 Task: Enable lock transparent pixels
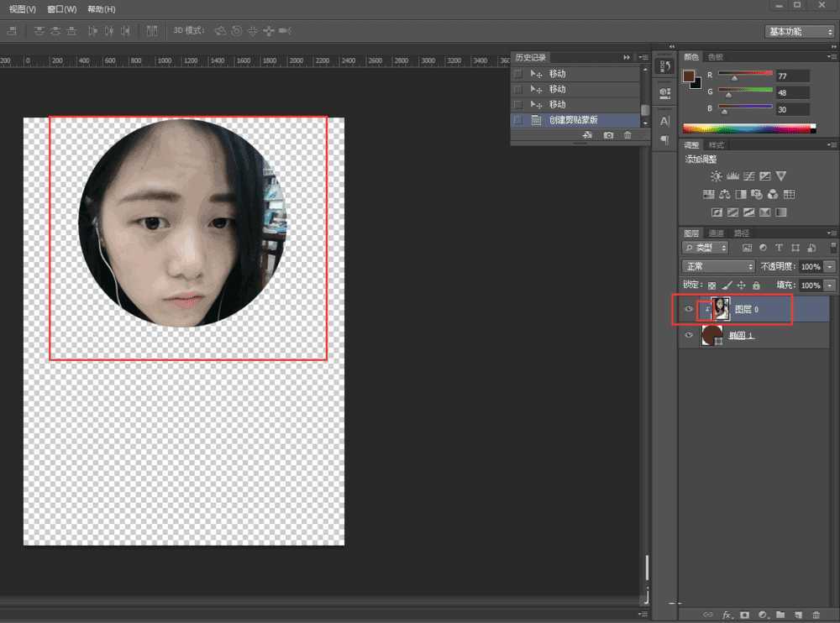click(711, 285)
